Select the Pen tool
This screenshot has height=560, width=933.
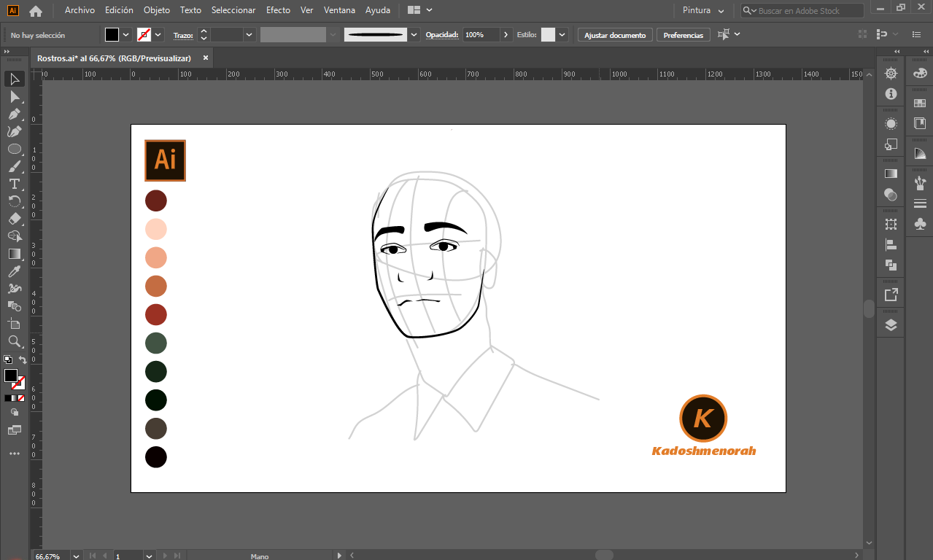tap(14, 114)
